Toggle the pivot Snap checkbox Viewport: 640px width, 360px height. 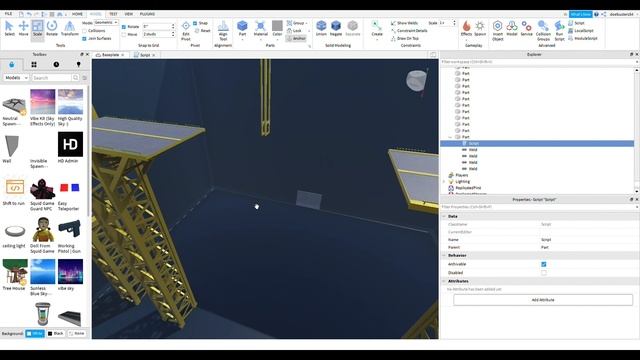(195, 23)
